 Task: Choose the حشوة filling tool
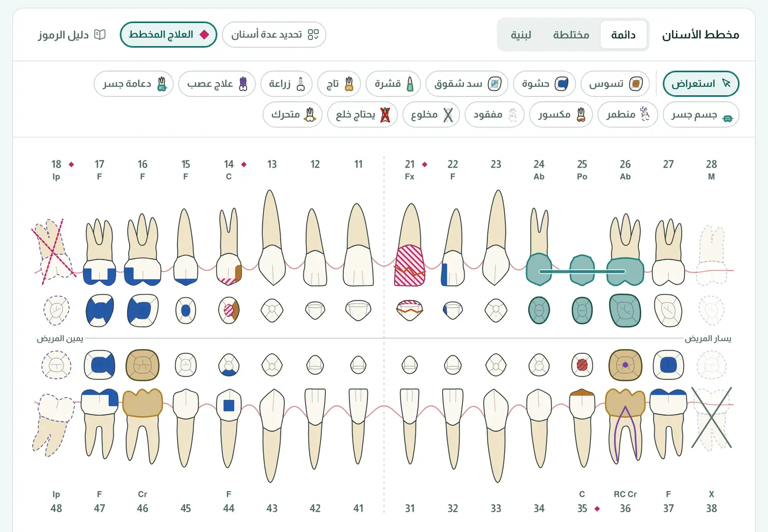[544, 84]
